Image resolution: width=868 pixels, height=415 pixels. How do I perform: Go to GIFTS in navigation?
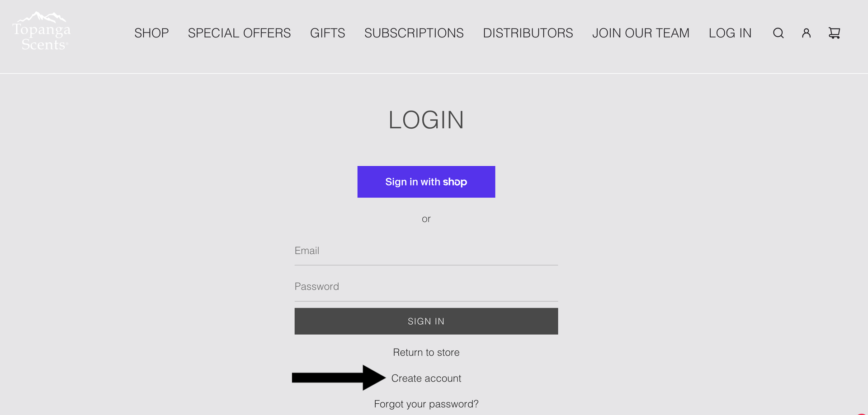point(327,33)
